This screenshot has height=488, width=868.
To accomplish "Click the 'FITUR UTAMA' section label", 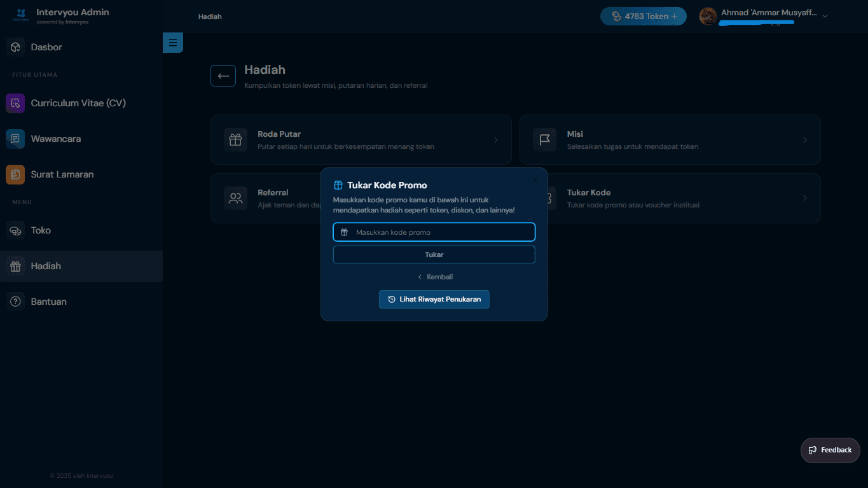I will pos(35,75).
